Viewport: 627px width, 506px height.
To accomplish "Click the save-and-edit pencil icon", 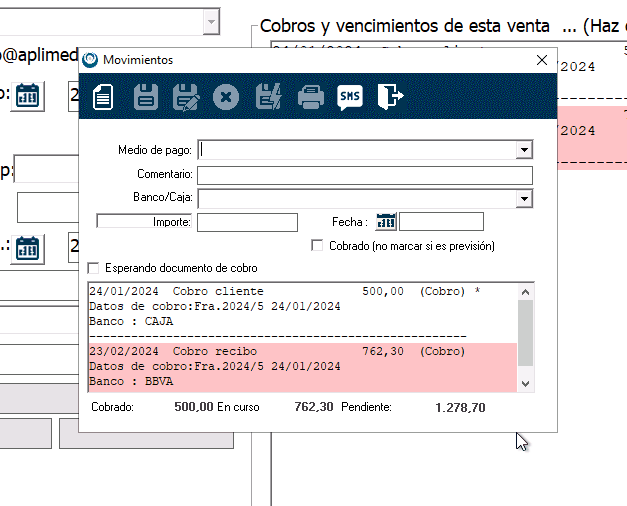I will (186, 97).
